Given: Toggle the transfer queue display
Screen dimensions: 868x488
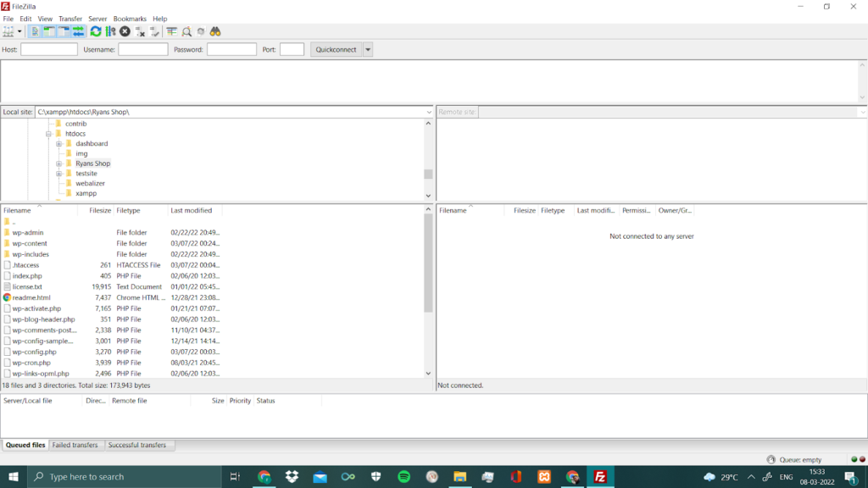Looking at the screenshot, I should 78,31.
